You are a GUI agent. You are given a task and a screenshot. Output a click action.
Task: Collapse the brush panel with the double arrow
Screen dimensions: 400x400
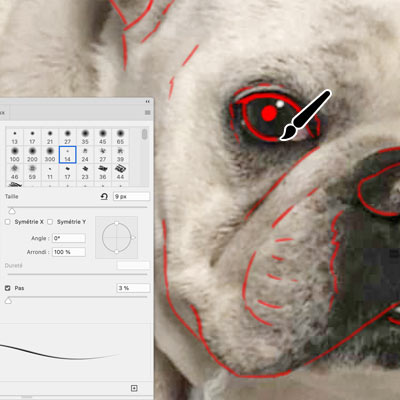pyautogui.click(x=147, y=101)
